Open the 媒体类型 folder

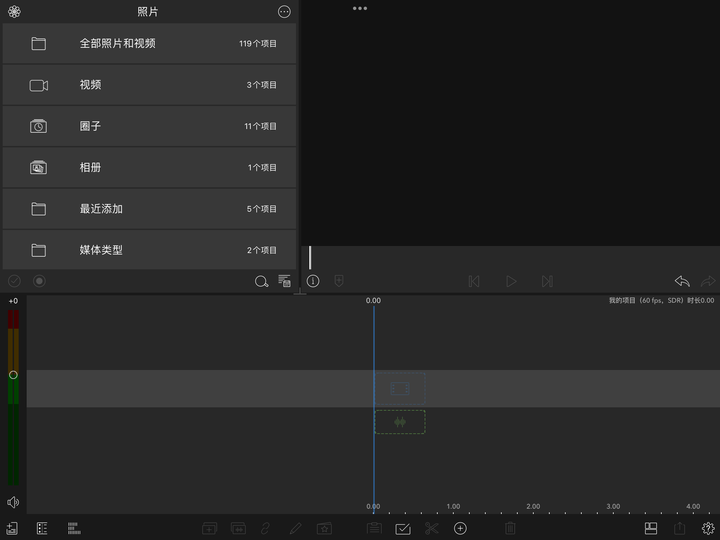(x=149, y=250)
